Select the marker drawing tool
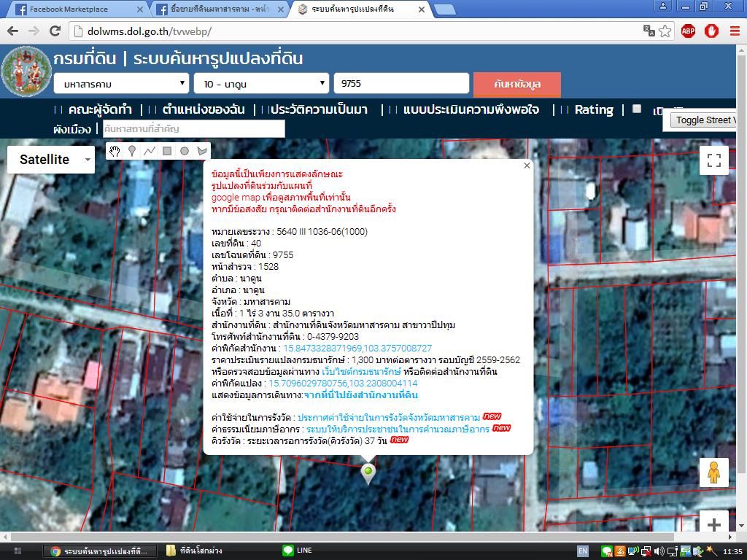The width and height of the screenshot is (747, 560). 132,151
